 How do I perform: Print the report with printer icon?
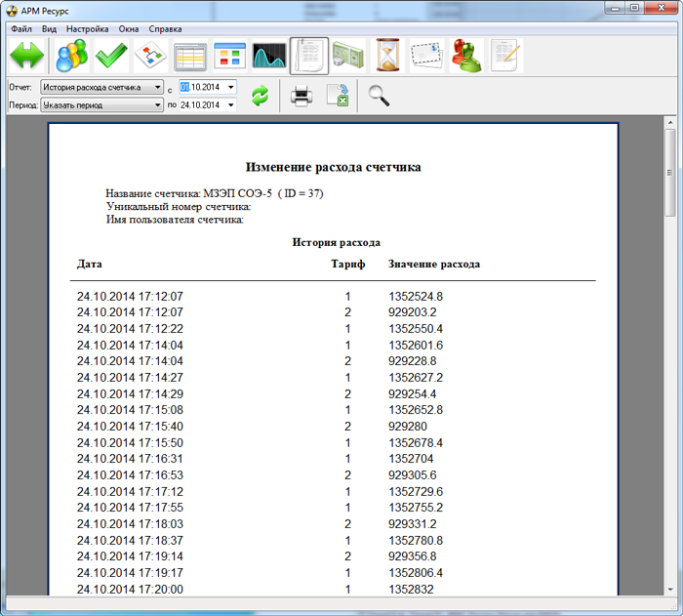click(301, 96)
